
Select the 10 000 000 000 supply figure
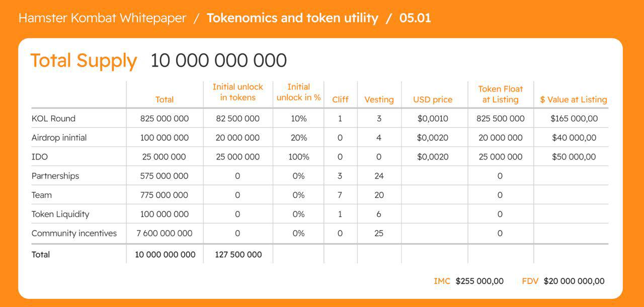click(218, 61)
